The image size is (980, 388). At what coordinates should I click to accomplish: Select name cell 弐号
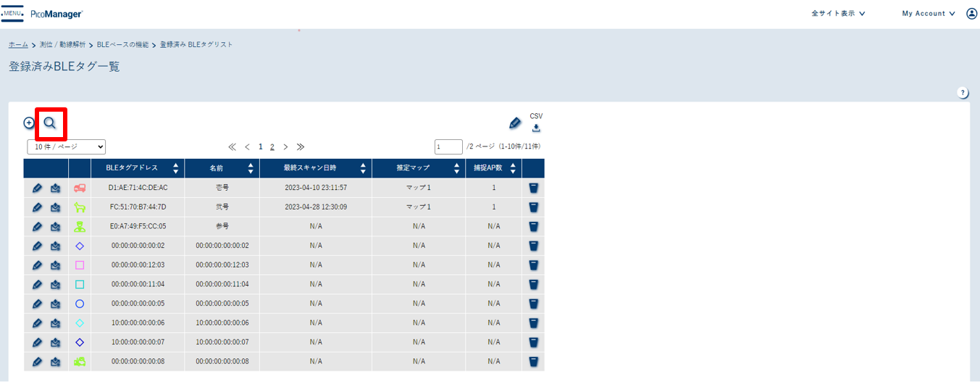[x=222, y=207]
